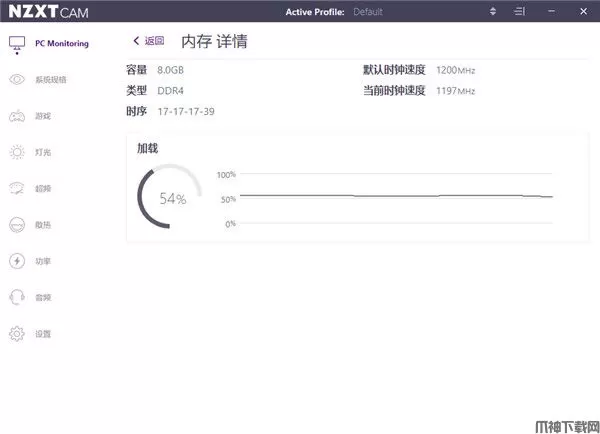This screenshot has width=600, height=434.
Task: Open the 功率 menu label
Action: tap(43, 261)
